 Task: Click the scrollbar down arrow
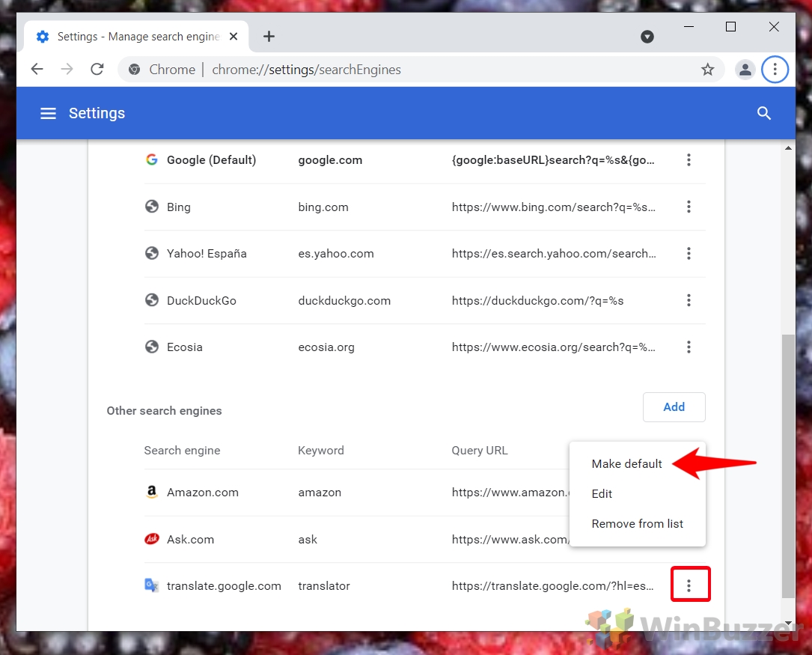click(787, 623)
